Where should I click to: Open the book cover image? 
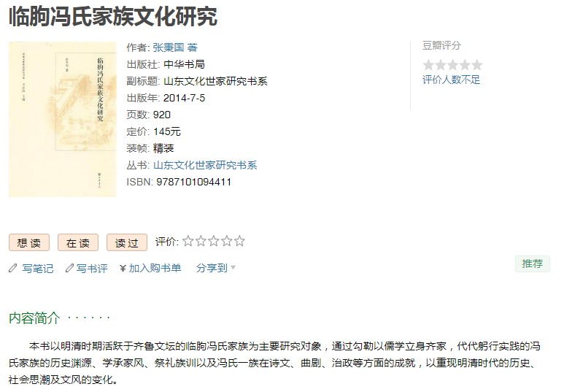click(x=63, y=119)
